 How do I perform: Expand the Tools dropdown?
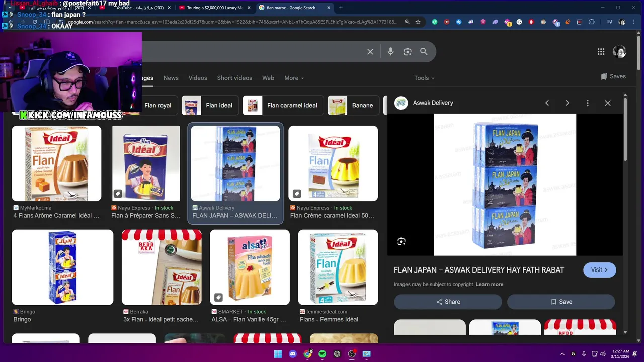point(424,78)
